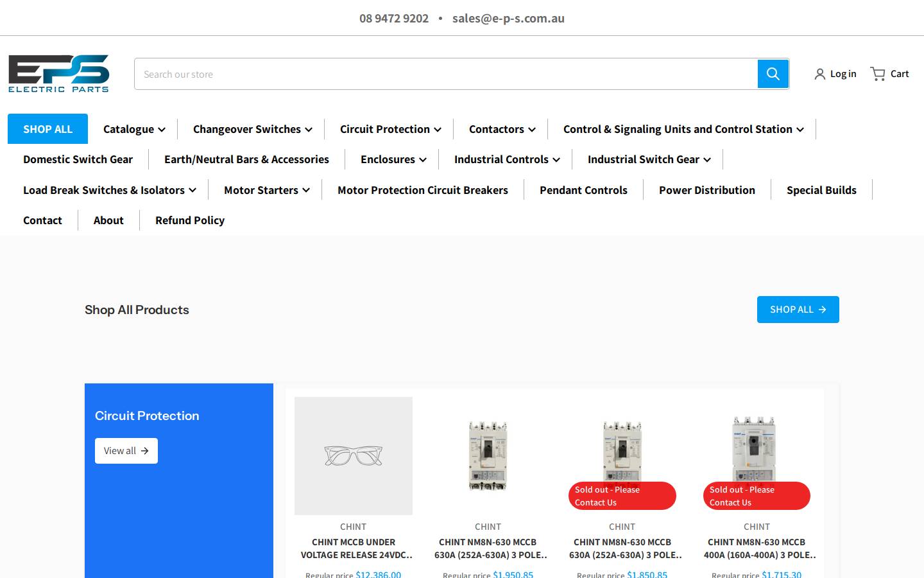Click the Circuit Protection blue card heading
The height and width of the screenshot is (578, 924).
[x=147, y=416]
